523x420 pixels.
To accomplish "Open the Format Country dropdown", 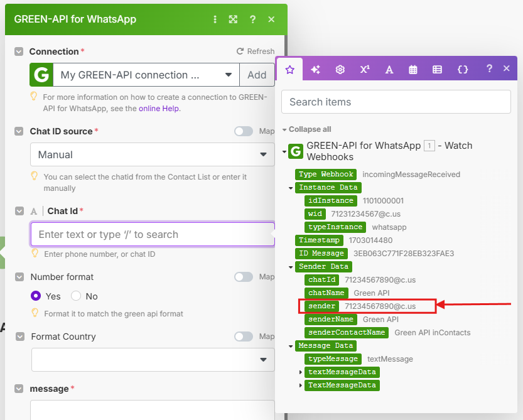I will point(152,360).
